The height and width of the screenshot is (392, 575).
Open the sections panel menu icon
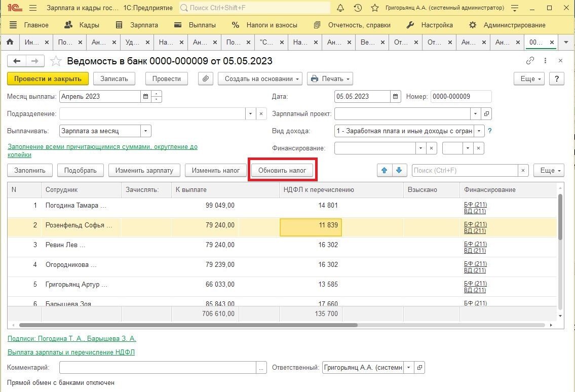pos(13,25)
